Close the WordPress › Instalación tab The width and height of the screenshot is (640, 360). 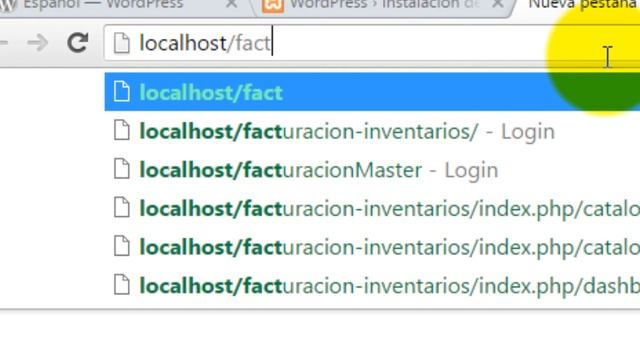point(498,4)
